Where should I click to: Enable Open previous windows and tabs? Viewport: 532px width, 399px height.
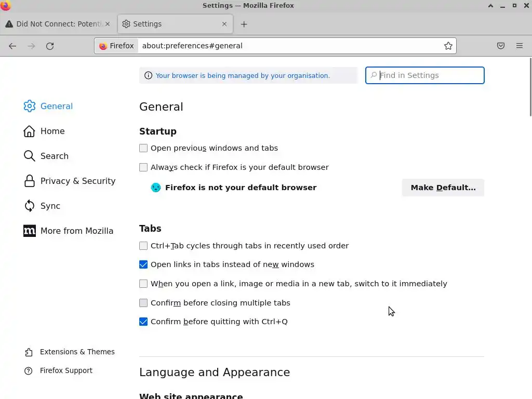coord(143,148)
